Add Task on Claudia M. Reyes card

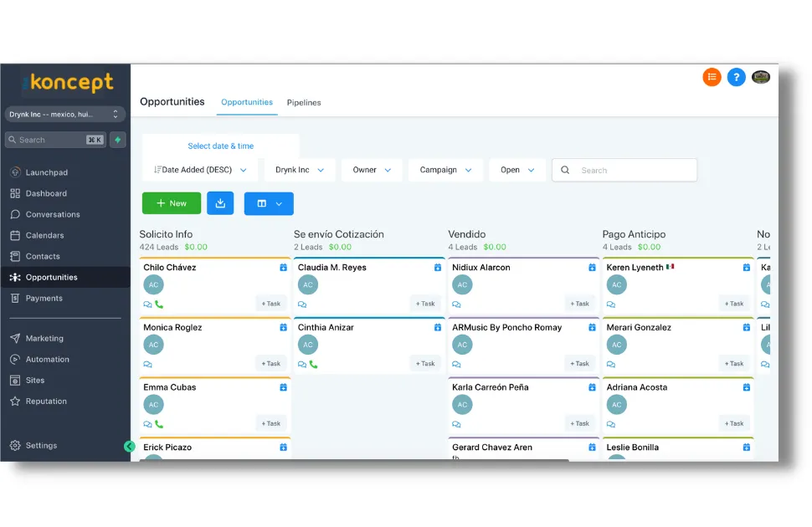(x=425, y=304)
